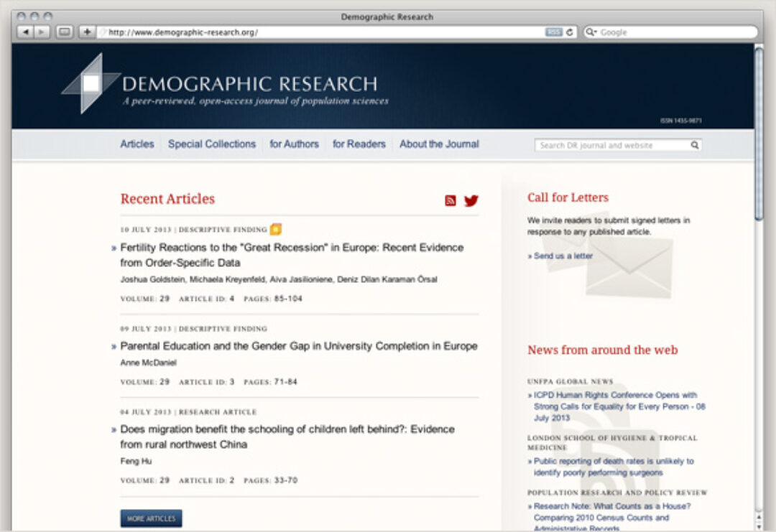
Task: Open the Articles navigation menu
Action: pos(137,144)
